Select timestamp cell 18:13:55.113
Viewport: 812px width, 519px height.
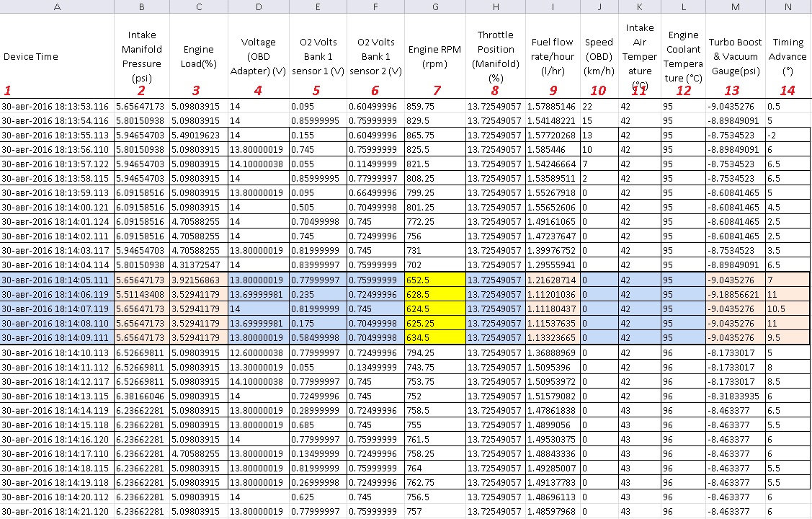(x=57, y=136)
